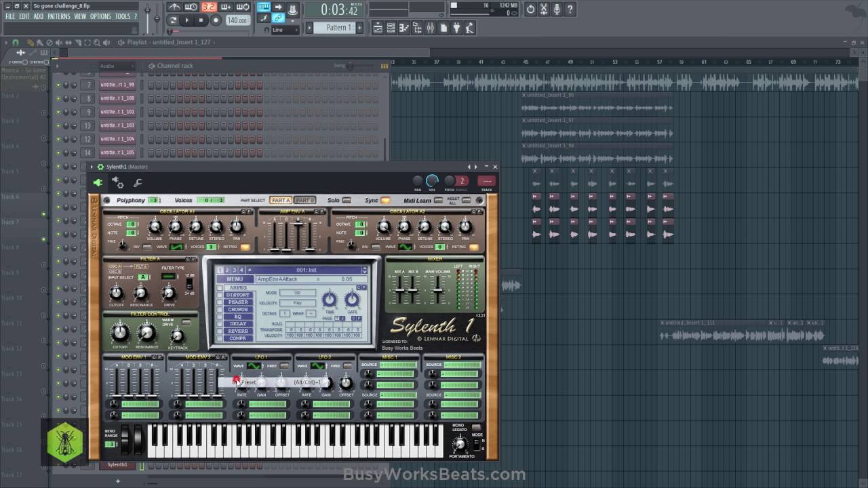Image resolution: width=868 pixels, height=488 pixels.
Task: Toggle Oscillator A1 RETRIG switch
Action: click(x=245, y=247)
